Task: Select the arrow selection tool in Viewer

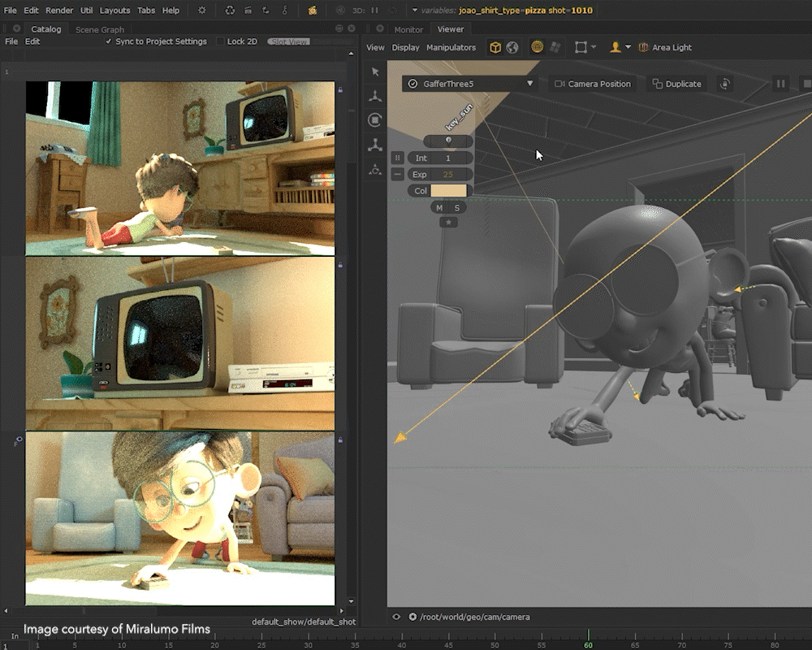Action: 375,71
